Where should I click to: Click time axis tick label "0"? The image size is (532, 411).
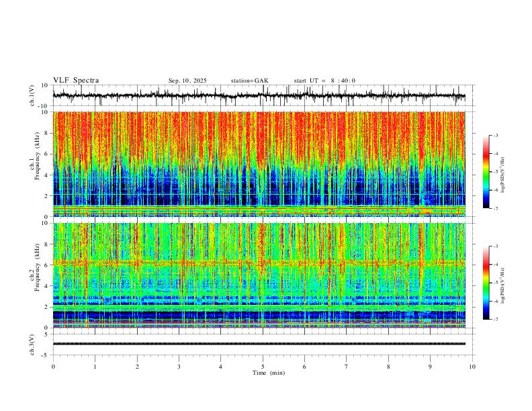click(53, 367)
